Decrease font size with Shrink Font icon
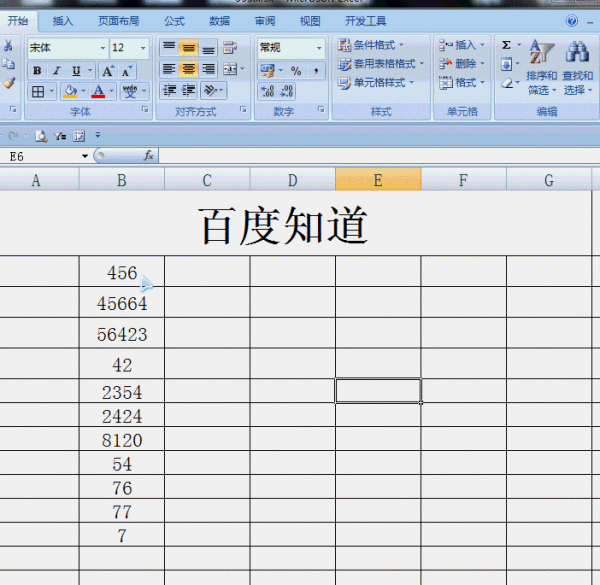 tap(127, 71)
